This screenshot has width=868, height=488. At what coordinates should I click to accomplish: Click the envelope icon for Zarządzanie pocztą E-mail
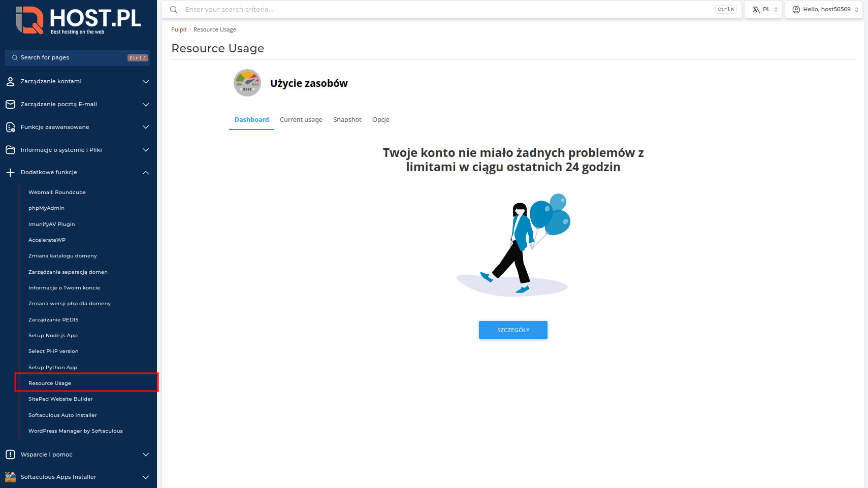[x=10, y=104]
